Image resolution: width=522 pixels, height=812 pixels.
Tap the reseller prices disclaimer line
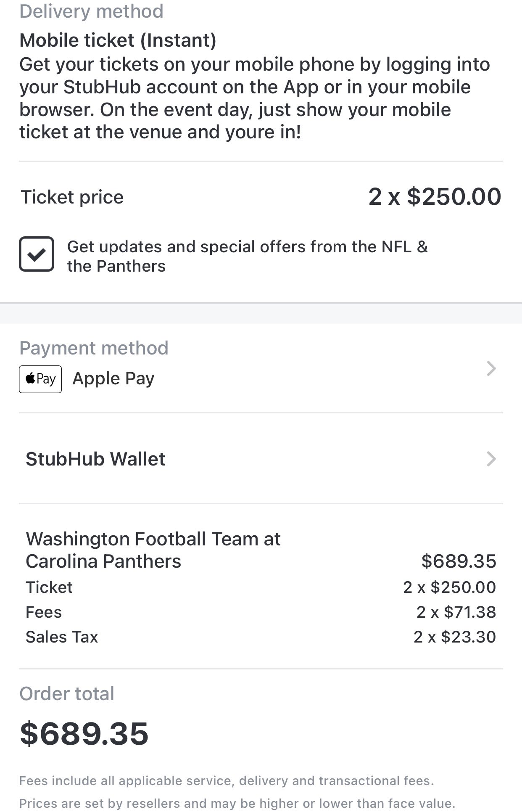237,804
